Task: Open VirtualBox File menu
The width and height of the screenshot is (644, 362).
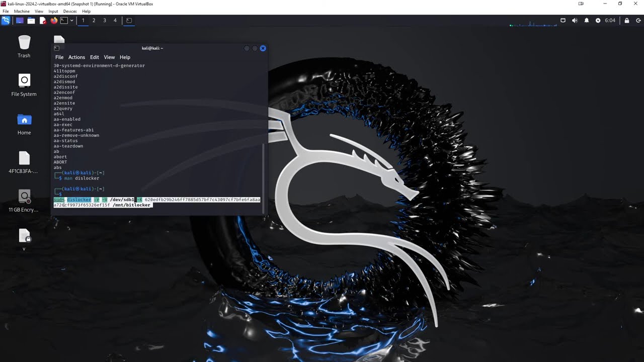Action: point(6,11)
